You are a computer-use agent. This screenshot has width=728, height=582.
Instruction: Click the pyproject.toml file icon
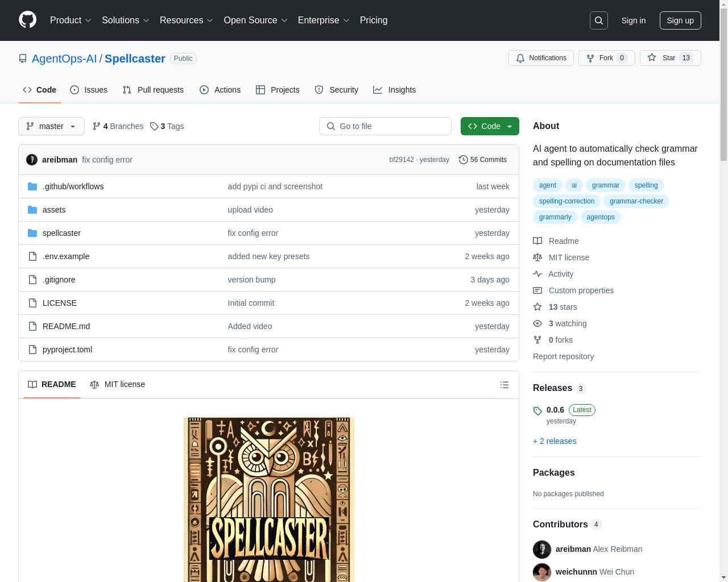click(x=32, y=350)
